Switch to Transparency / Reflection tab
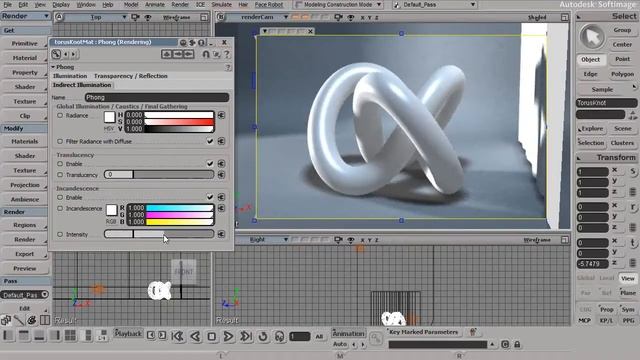This screenshot has width=640, height=360. click(131, 76)
